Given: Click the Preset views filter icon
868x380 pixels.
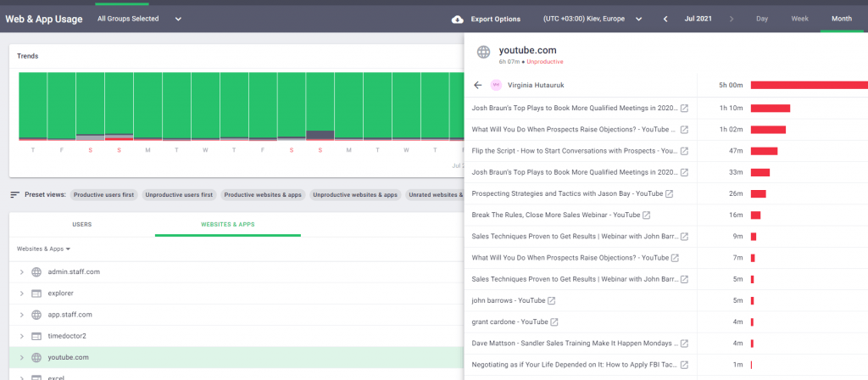Looking at the screenshot, I should 14,195.
